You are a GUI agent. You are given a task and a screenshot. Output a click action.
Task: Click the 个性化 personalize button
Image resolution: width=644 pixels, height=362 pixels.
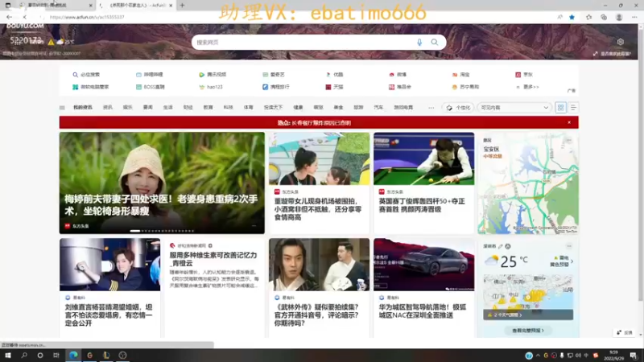point(458,108)
